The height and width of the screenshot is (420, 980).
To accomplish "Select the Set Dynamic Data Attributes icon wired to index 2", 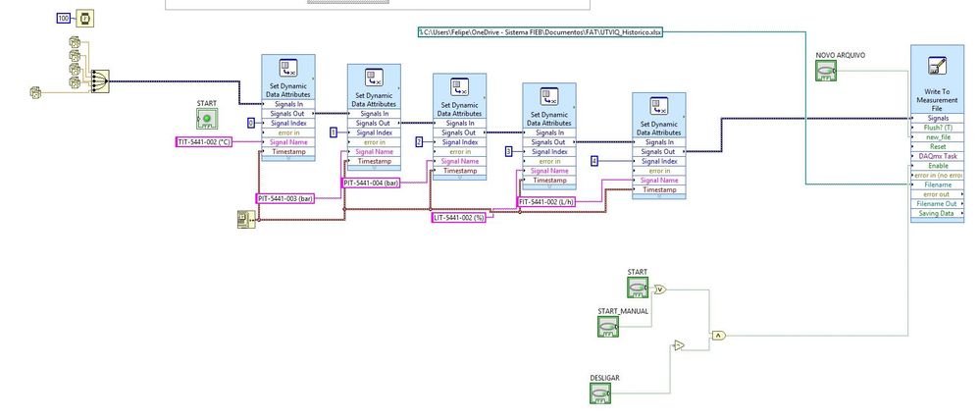I will coord(460,87).
